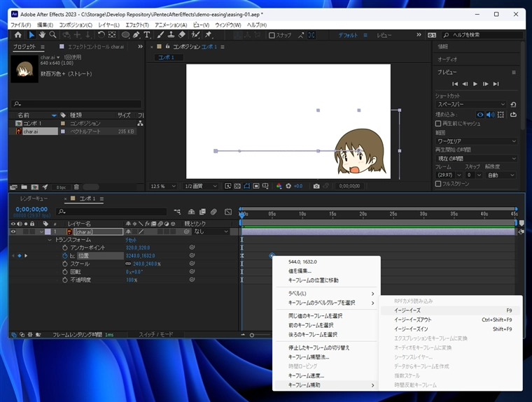The width and height of the screenshot is (532, 402).
Task: Choose キーフレーム速度... in context menu
Action: (x=326, y=375)
